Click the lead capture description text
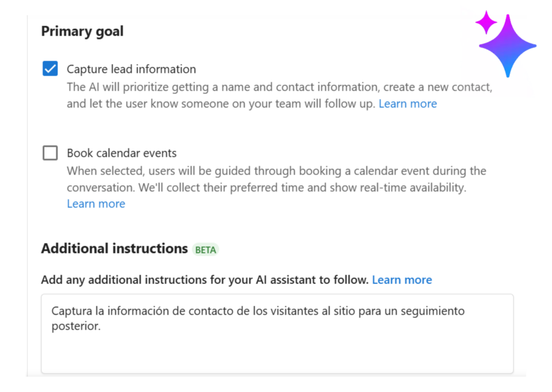This screenshot has height=392, width=552. click(x=278, y=87)
